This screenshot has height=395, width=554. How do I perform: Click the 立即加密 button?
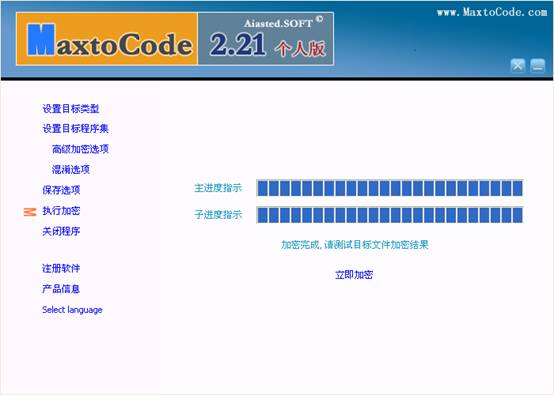[x=354, y=275]
